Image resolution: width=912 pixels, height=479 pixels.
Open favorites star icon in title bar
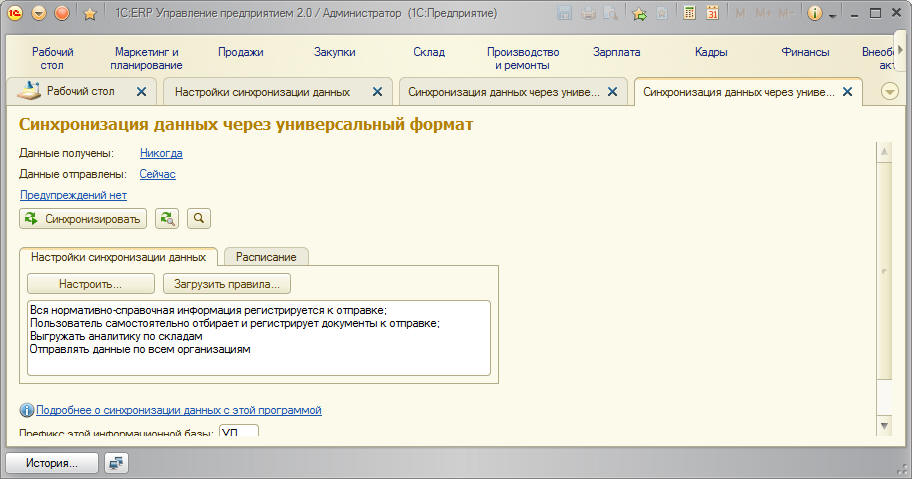click(x=89, y=14)
